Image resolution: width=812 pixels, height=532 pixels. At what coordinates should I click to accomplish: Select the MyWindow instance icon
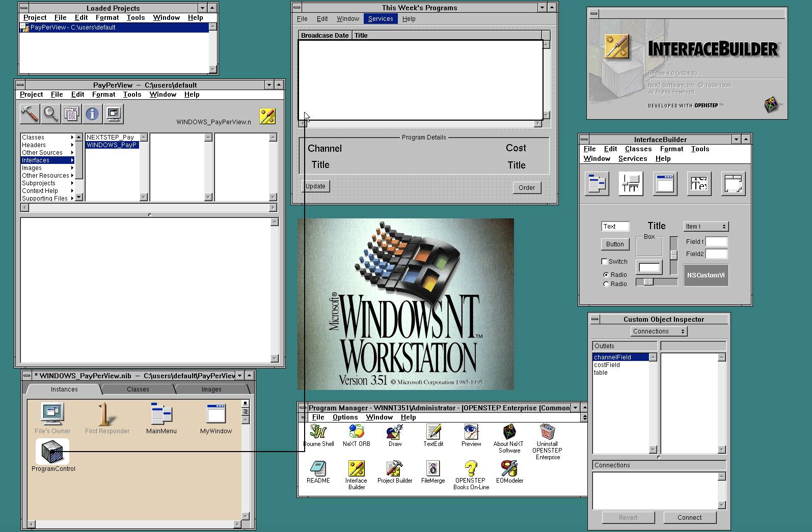tap(216, 414)
